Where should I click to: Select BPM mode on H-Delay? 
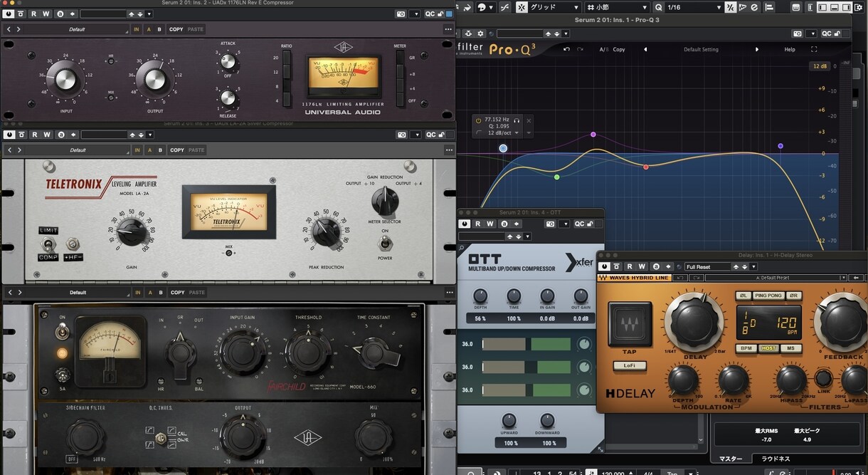coord(746,348)
